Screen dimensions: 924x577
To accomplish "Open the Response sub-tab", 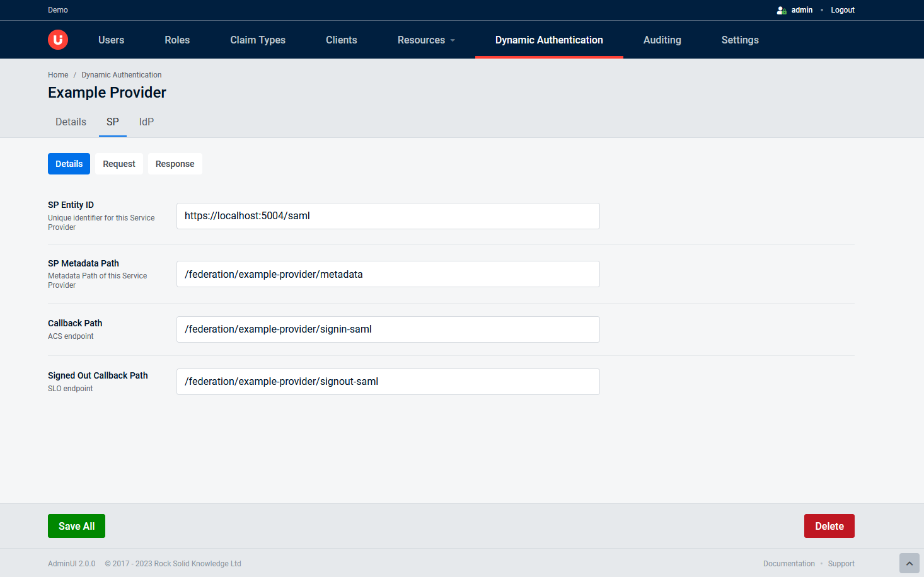I will pyautogui.click(x=175, y=164).
